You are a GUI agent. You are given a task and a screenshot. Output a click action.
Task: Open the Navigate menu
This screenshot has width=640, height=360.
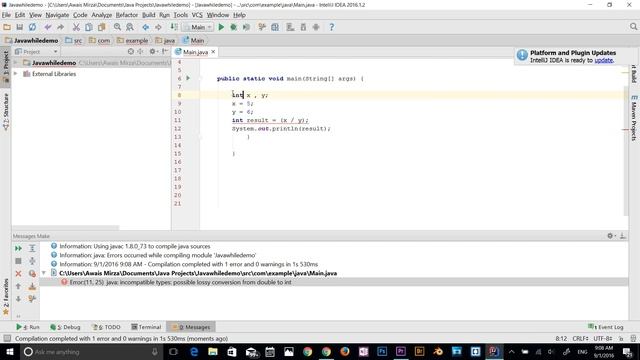pos(57,15)
